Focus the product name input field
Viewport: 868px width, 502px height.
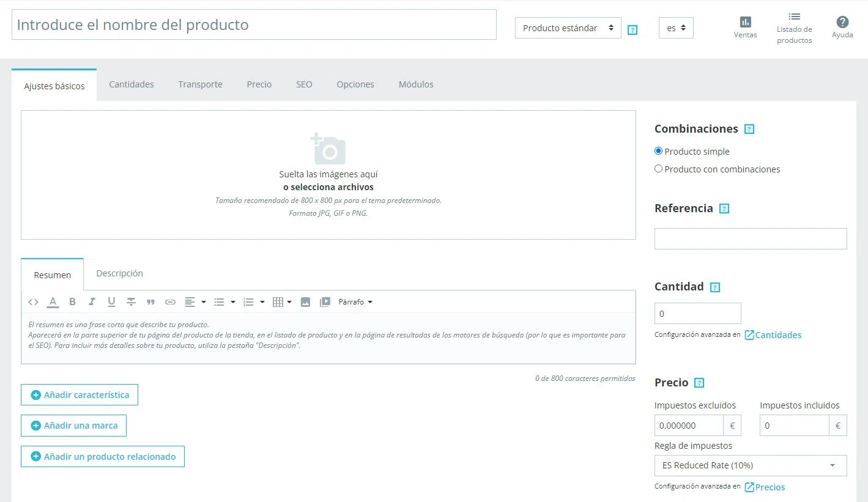tap(254, 24)
